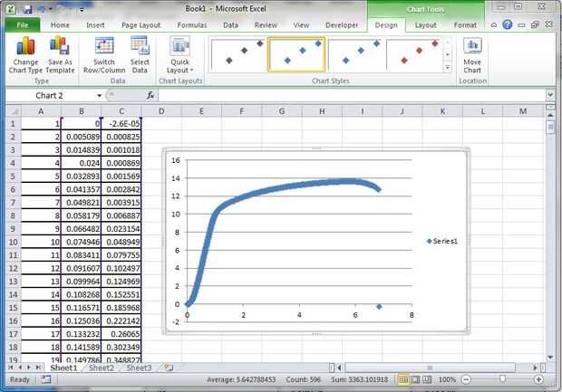Switch to the Data tab
The width and height of the screenshot is (562, 392).
230,25
